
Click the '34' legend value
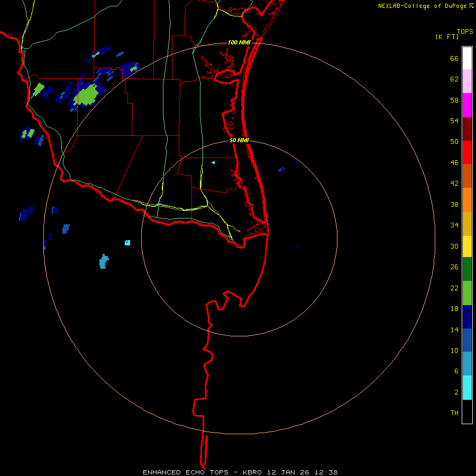click(x=454, y=225)
